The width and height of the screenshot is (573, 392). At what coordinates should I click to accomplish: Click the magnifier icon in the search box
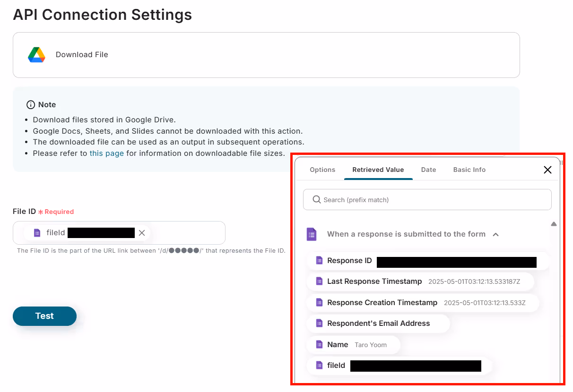[x=317, y=200]
